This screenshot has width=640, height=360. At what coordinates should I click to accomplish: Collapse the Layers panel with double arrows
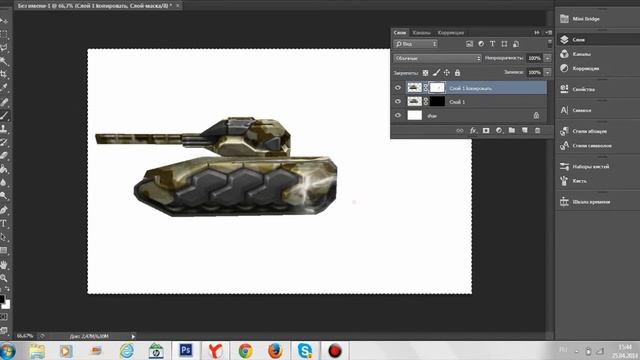[x=537, y=33]
